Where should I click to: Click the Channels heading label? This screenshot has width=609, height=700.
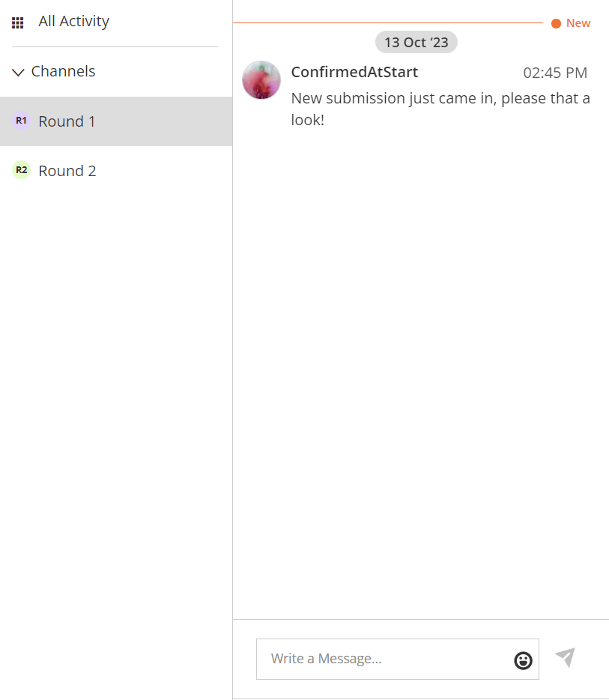[63, 71]
